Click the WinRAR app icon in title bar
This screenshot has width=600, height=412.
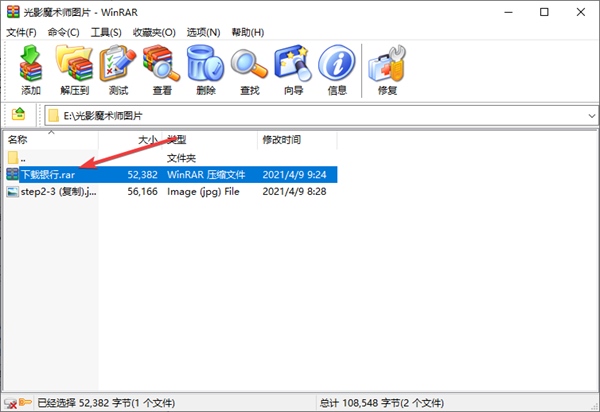tap(13, 12)
